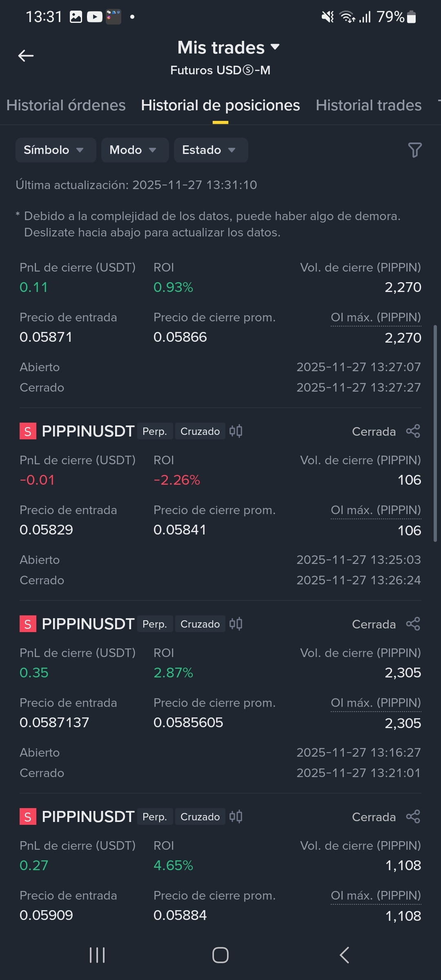Screen dimensions: 441x980
Task: Switch to the Historial órdenes tab
Action: (x=66, y=105)
